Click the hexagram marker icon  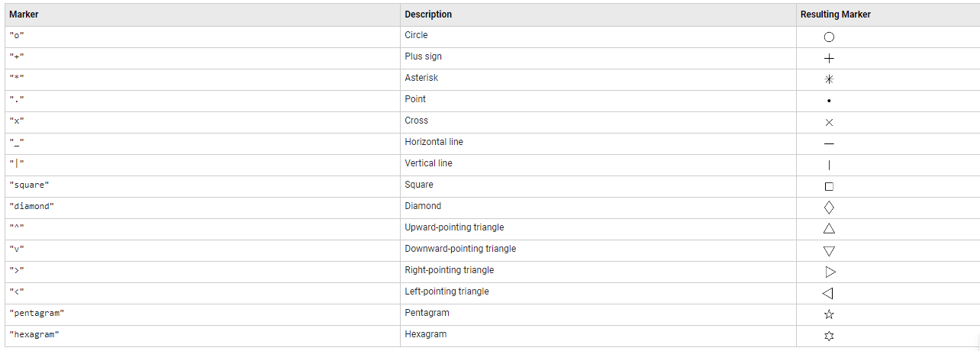tap(829, 336)
